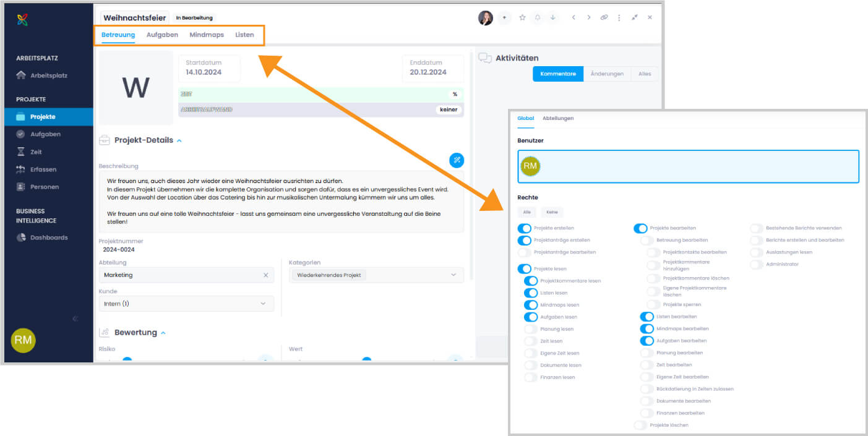Enable 'Betreuung bearbeiten' permission
Image resolution: width=868 pixels, height=436 pixels.
pyautogui.click(x=647, y=240)
